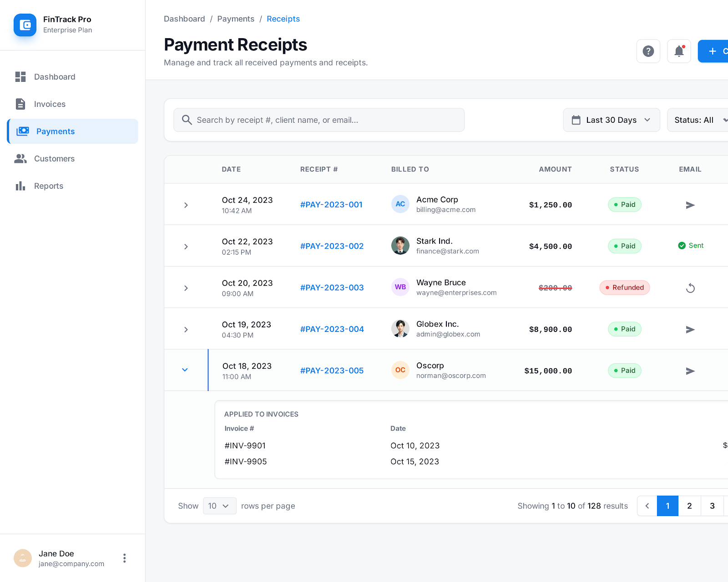Click the help question mark icon

coord(648,51)
